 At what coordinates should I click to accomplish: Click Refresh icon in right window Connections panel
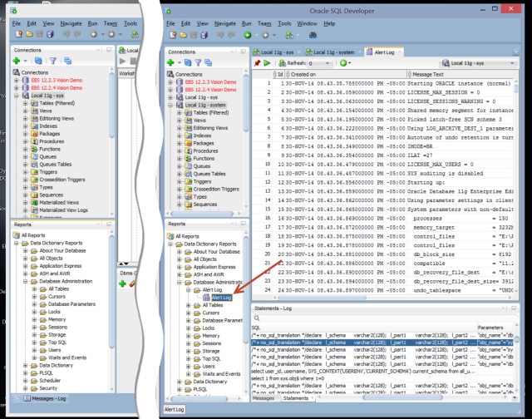tap(188, 62)
